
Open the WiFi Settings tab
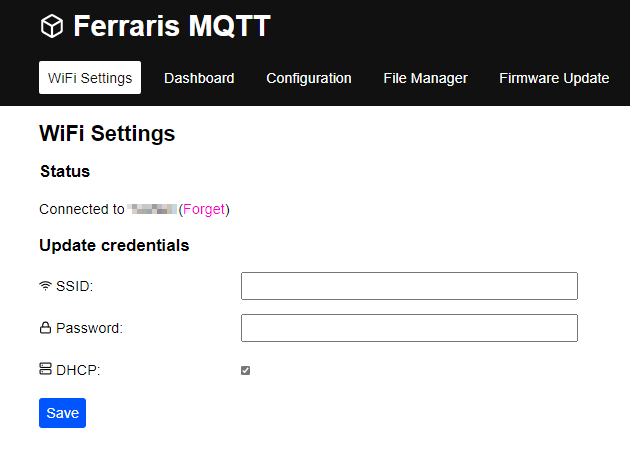coord(90,78)
